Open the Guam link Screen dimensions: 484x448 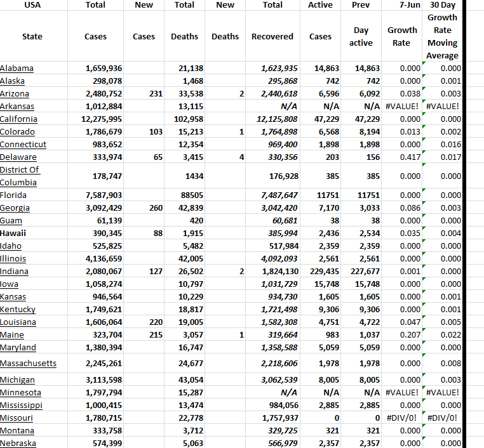pyautogui.click(x=11, y=221)
